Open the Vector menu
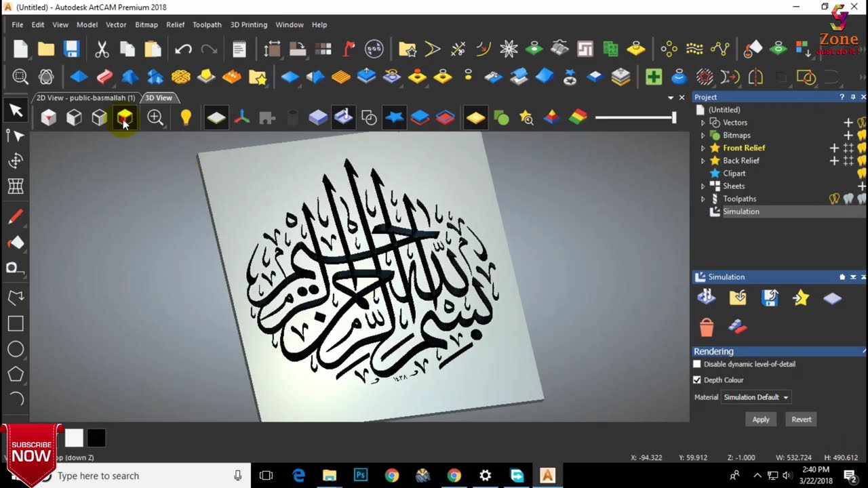Screen dimensions: 868x488 pos(116,24)
